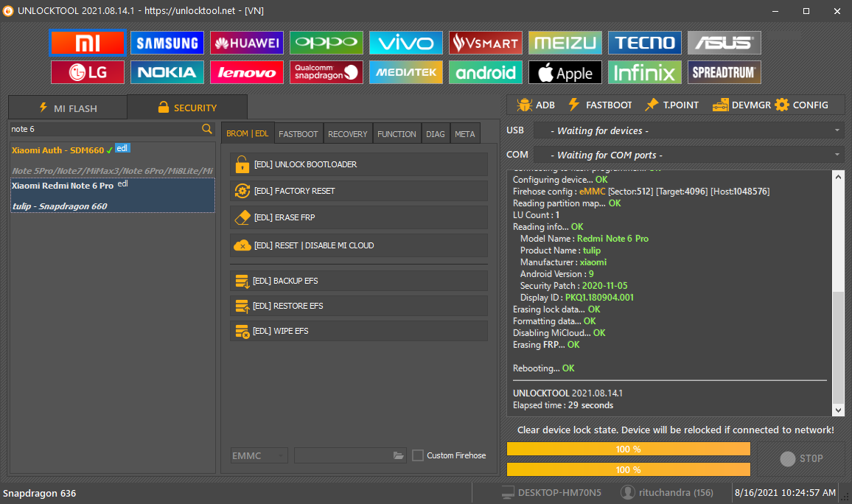Click the Redmi Note 6 Pro model name in log

point(612,239)
